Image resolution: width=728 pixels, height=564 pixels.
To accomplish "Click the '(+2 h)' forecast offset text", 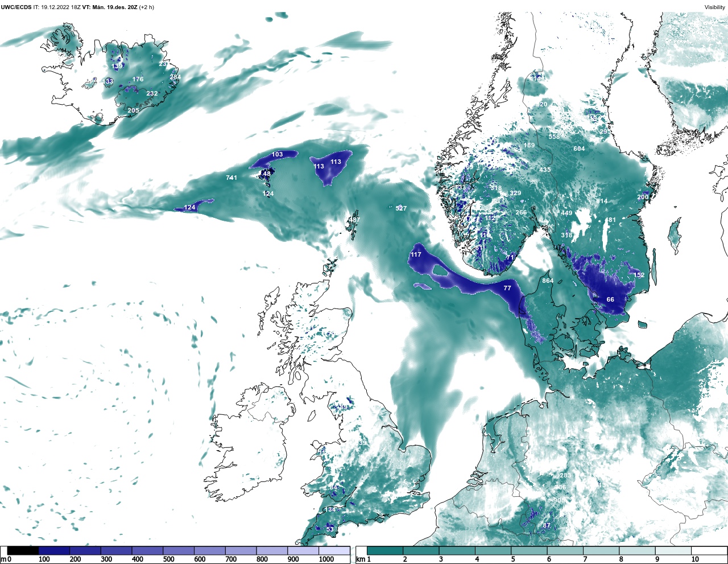I will [x=147, y=7].
